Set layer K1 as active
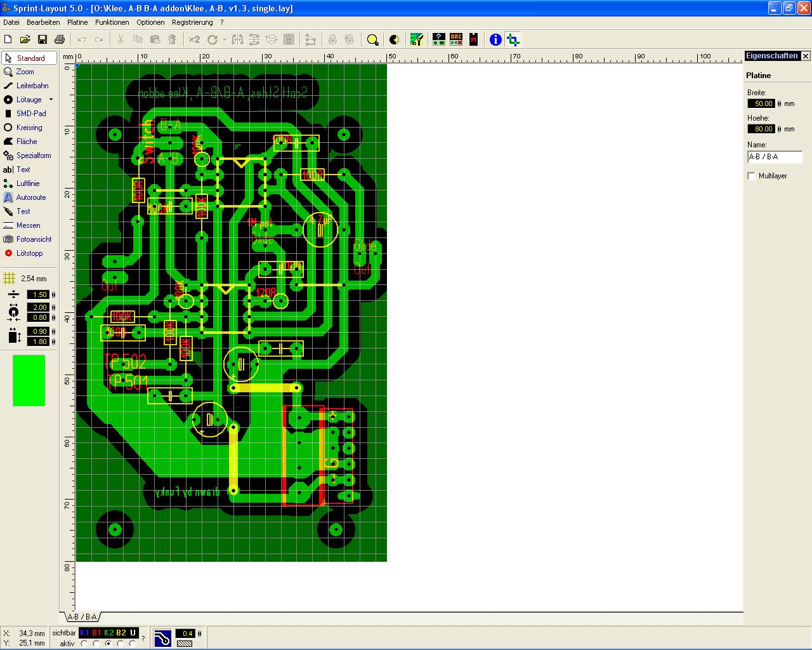Screen dimensions: 812x650 pyautogui.click(x=84, y=644)
